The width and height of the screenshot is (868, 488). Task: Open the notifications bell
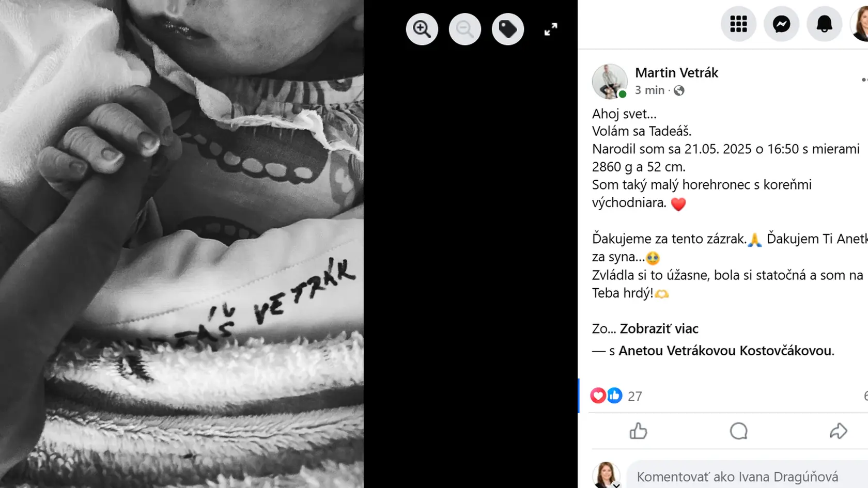(824, 24)
